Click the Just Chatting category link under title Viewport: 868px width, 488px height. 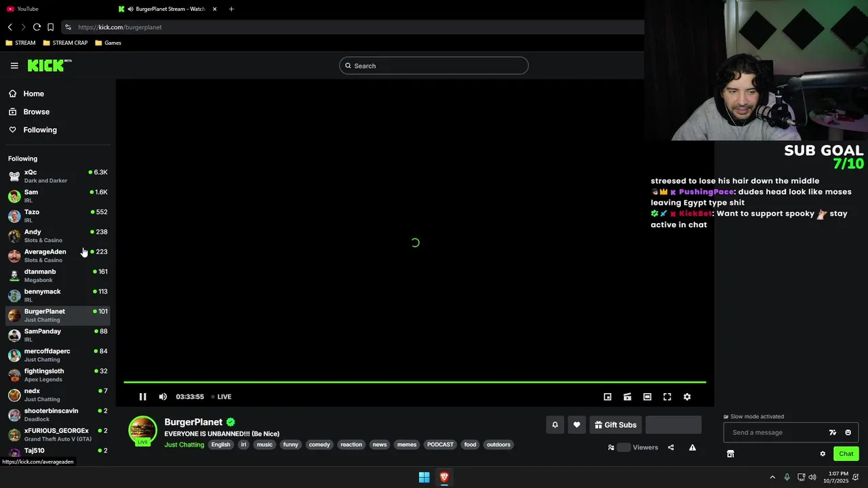tap(184, 445)
